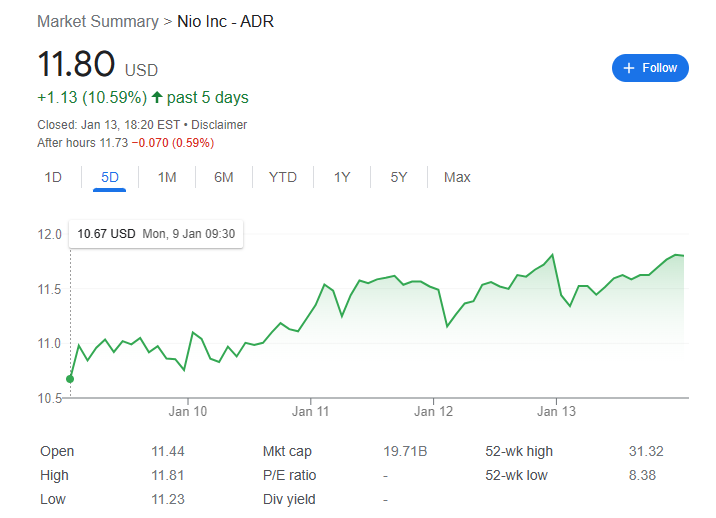Show the 6M chart range
Image resolution: width=716 pixels, height=518 pixels.
224,177
